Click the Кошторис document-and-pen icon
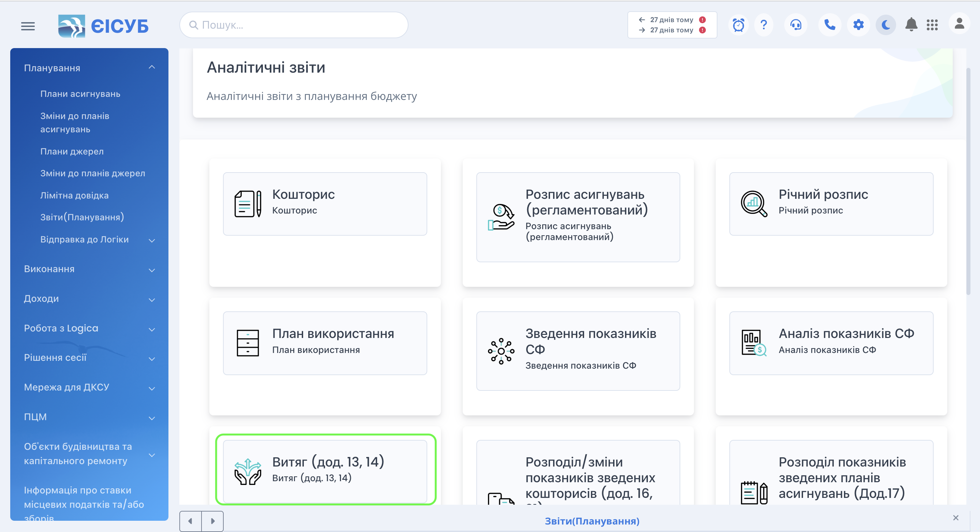This screenshot has height=532, width=980. (248, 204)
